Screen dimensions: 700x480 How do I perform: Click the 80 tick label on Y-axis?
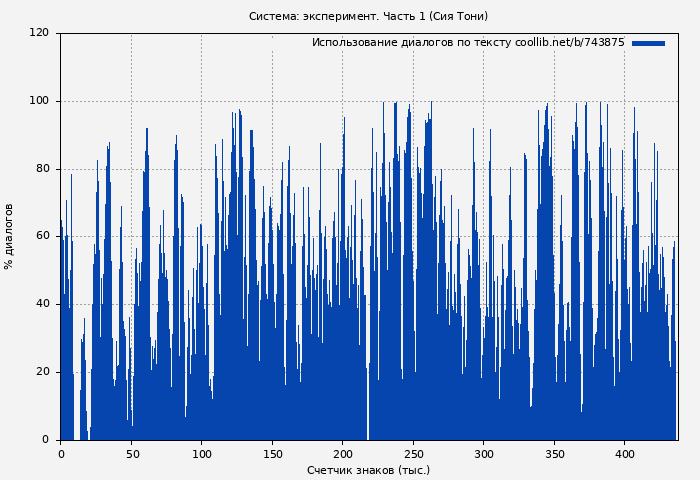click(42, 169)
